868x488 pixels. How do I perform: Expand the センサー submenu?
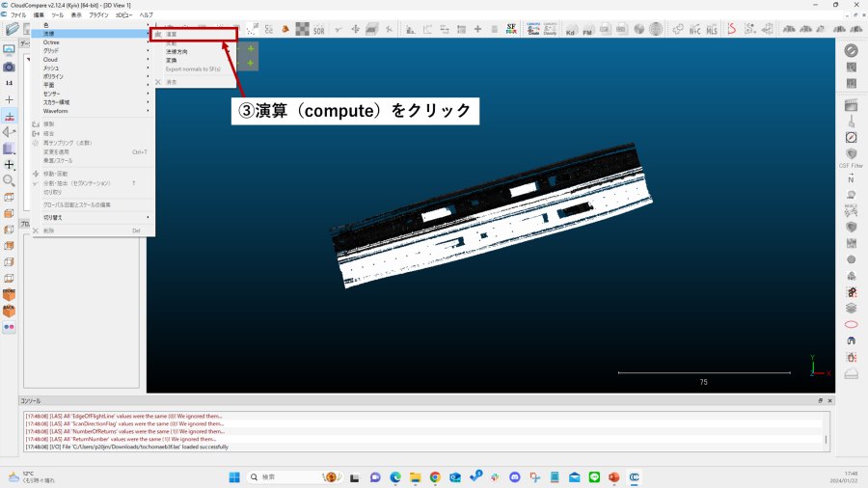(92, 94)
